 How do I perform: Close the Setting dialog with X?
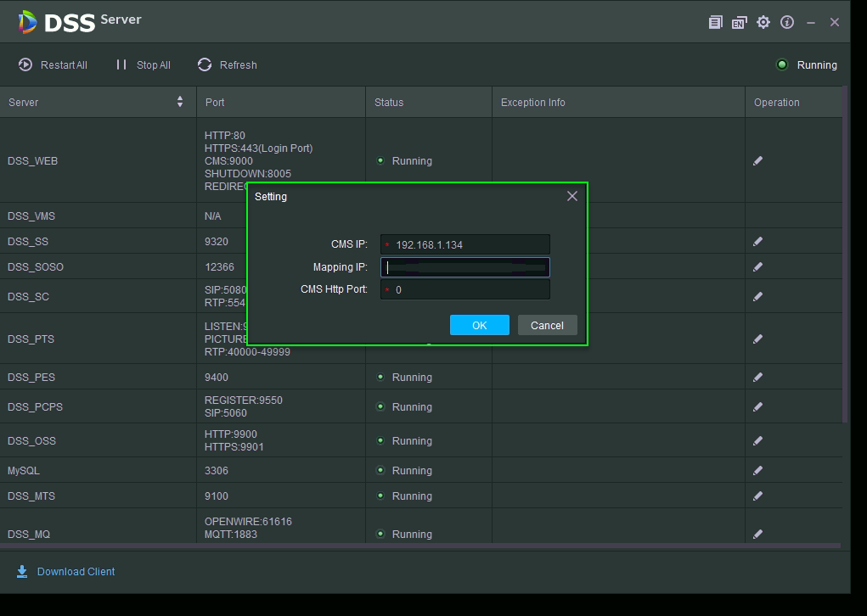tap(571, 196)
